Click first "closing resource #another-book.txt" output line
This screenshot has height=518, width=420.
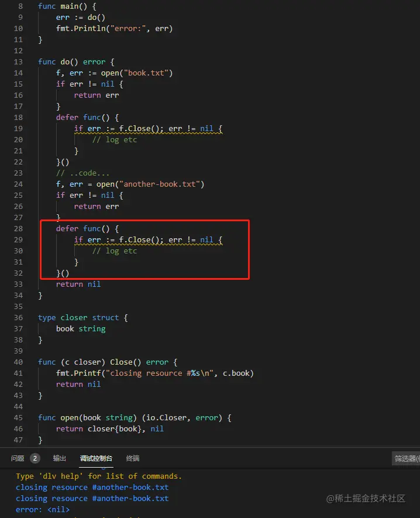(x=92, y=488)
